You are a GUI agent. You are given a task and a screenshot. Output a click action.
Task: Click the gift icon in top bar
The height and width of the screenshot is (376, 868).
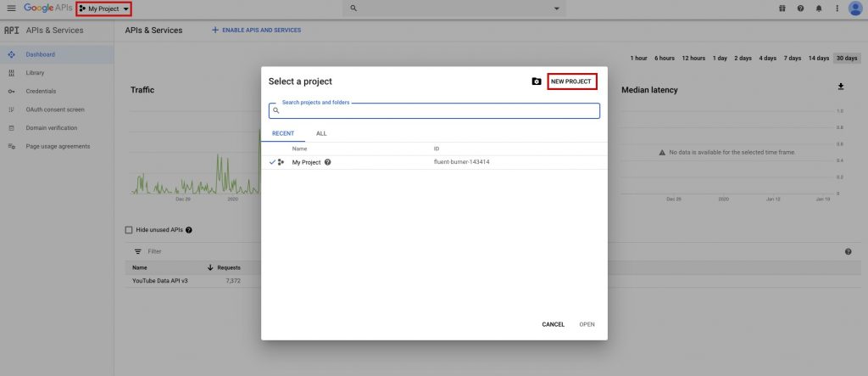coord(782,8)
